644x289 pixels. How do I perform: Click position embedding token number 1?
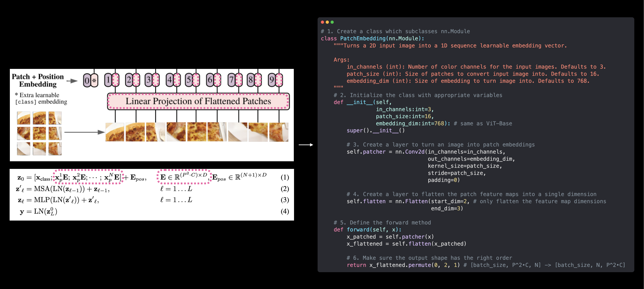[108, 80]
